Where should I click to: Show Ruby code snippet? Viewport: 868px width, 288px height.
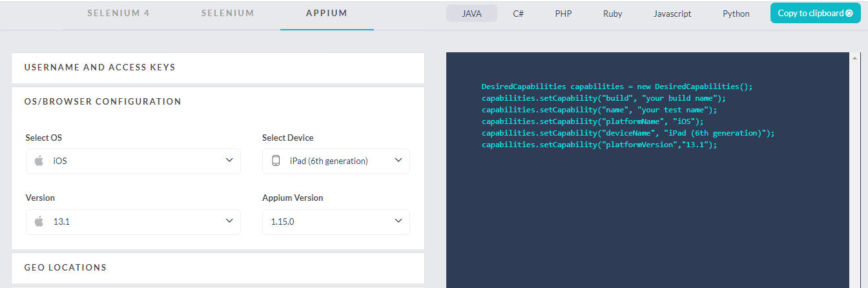pyautogui.click(x=612, y=14)
